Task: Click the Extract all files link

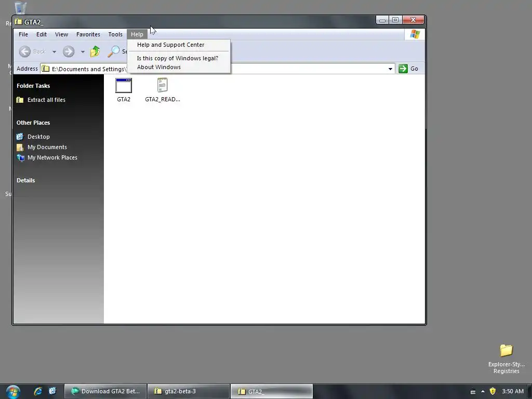Action: (x=46, y=100)
